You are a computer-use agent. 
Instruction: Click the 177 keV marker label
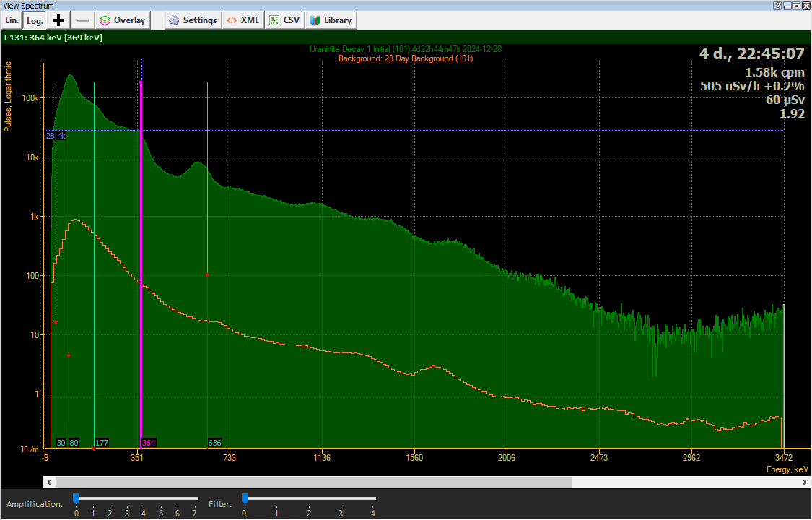click(x=102, y=443)
